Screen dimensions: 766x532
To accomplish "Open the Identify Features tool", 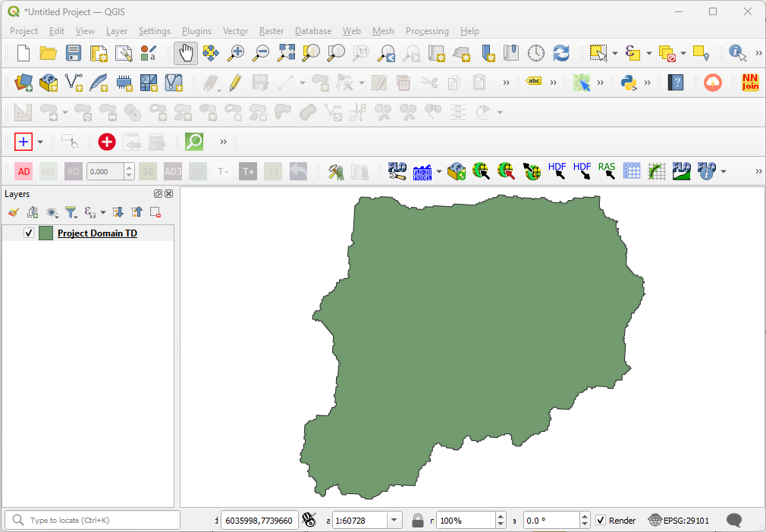I will tap(736, 53).
